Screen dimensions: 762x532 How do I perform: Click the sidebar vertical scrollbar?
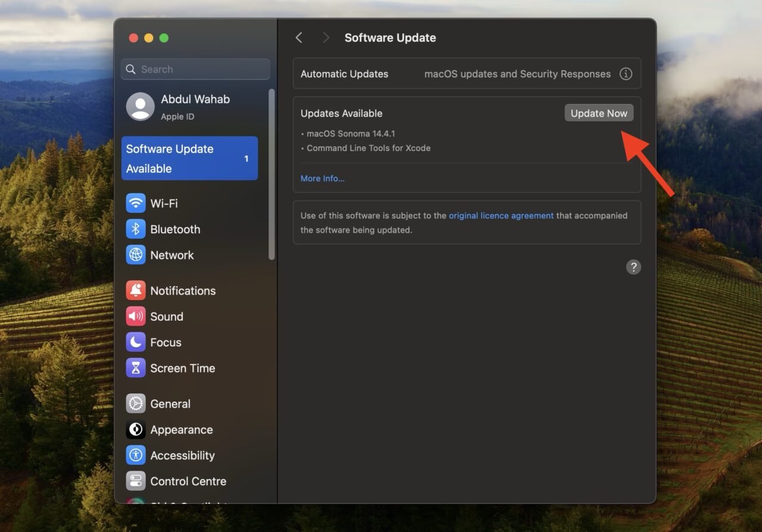(271, 174)
